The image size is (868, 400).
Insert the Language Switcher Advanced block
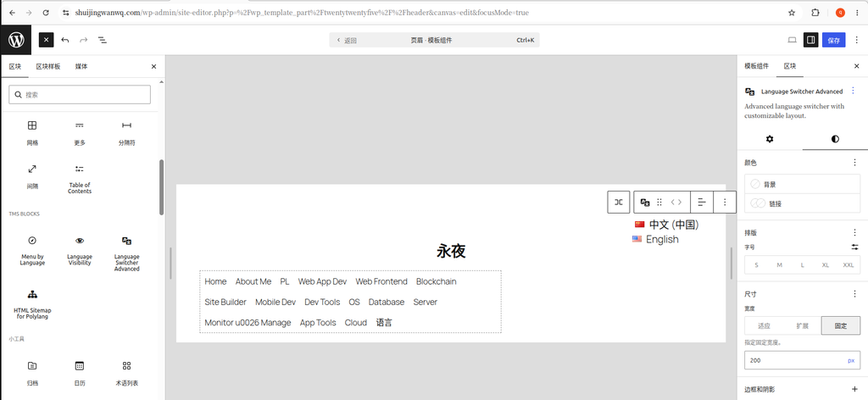(127, 253)
